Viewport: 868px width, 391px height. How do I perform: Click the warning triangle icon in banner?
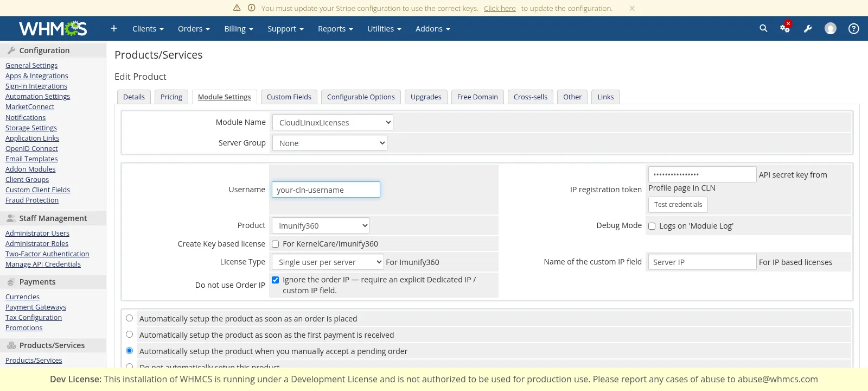point(237,8)
